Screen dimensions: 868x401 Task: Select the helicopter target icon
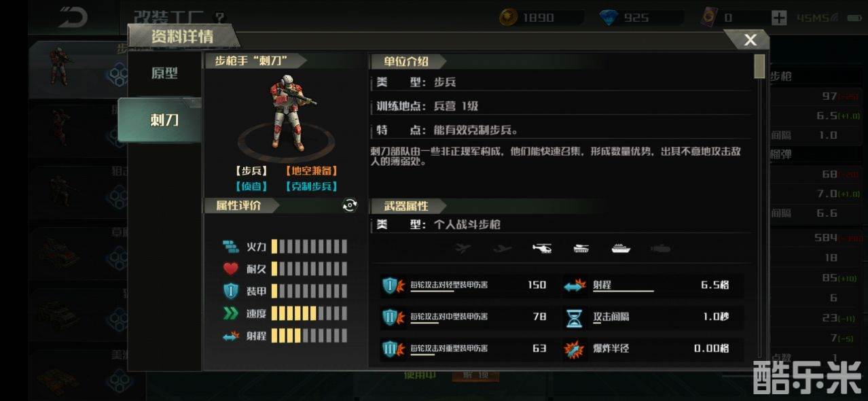pyautogui.click(x=543, y=249)
